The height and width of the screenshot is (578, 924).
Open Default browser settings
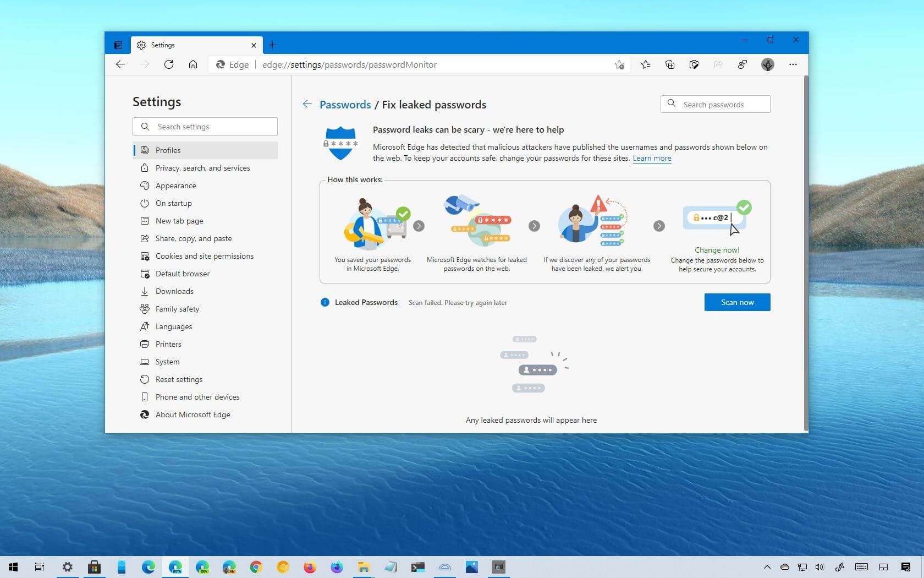[x=205, y=274]
